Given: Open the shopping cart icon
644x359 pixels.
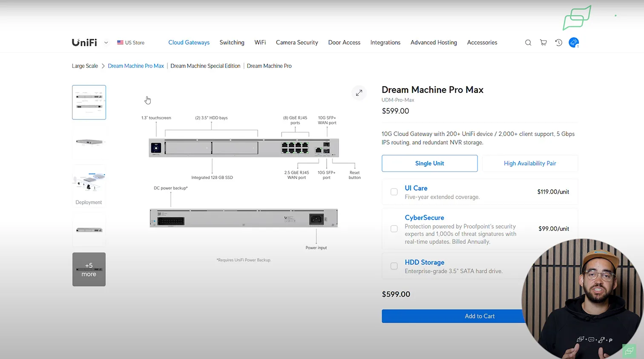Looking at the screenshot, I should (x=543, y=43).
